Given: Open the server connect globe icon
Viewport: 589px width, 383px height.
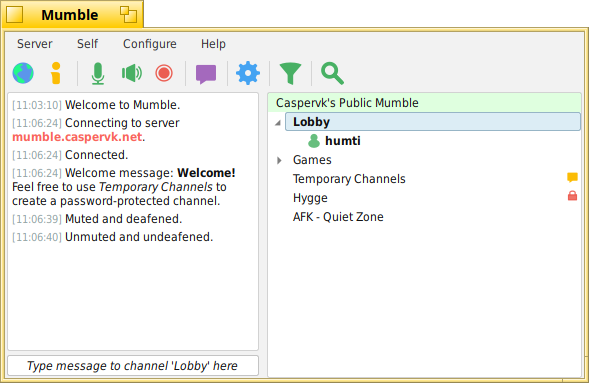Looking at the screenshot, I should click(23, 73).
